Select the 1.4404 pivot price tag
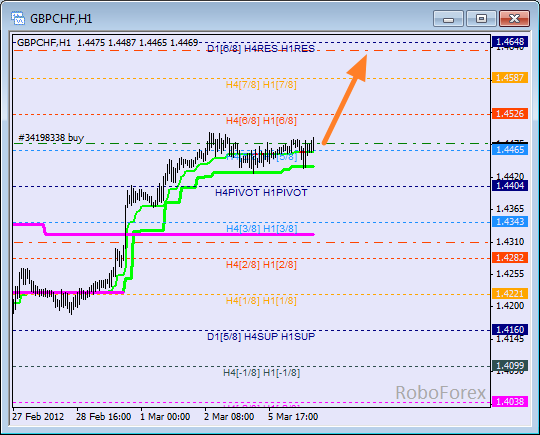Image resolution: width=540 pixels, height=435 pixels. [510, 186]
